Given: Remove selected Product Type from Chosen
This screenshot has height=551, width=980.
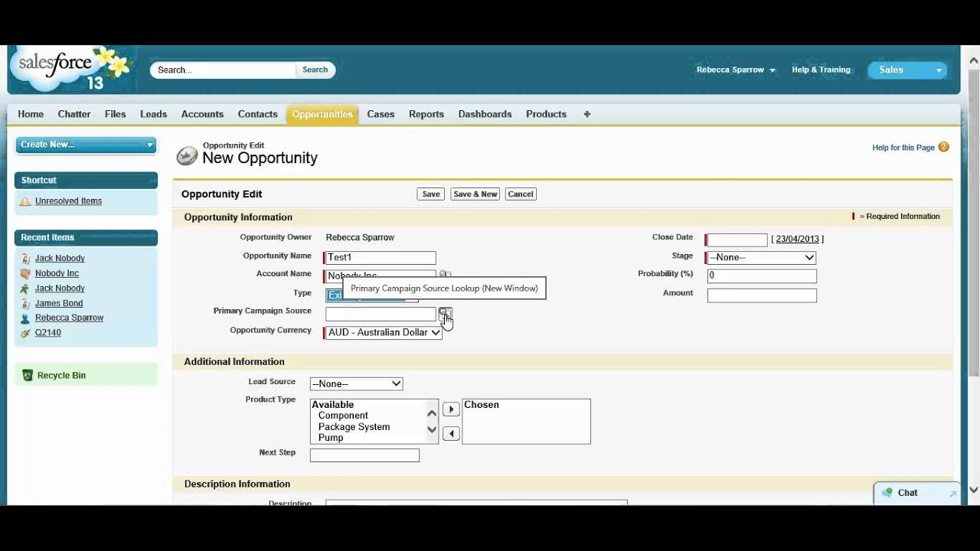Looking at the screenshot, I should [x=451, y=434].
